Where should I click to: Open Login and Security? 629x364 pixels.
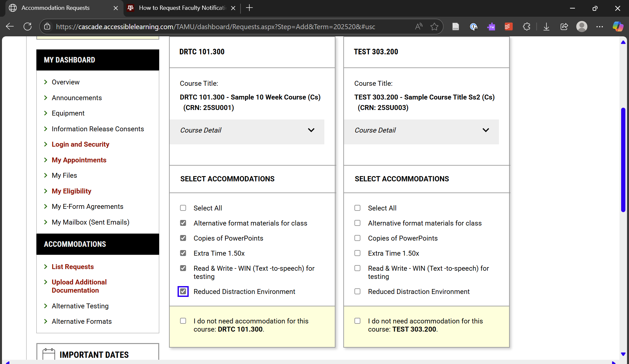click(80, 144)
